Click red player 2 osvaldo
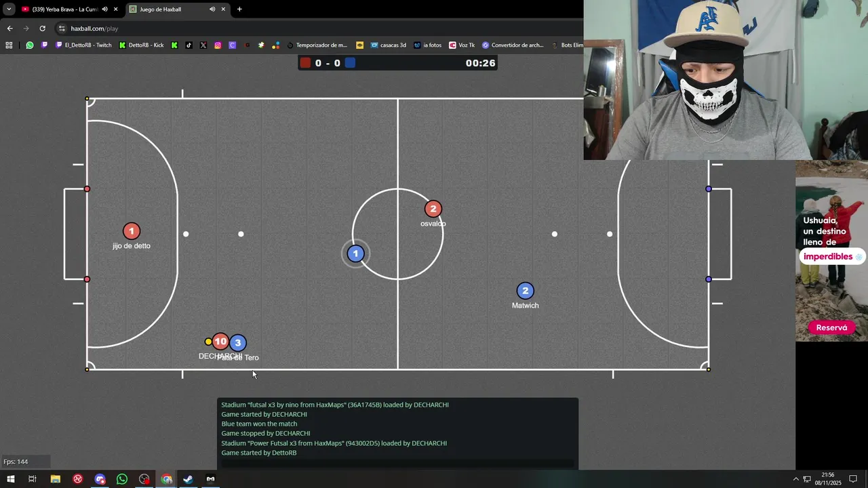The height and width of the screenshot is (488, 868). click(x=433, y=209)
